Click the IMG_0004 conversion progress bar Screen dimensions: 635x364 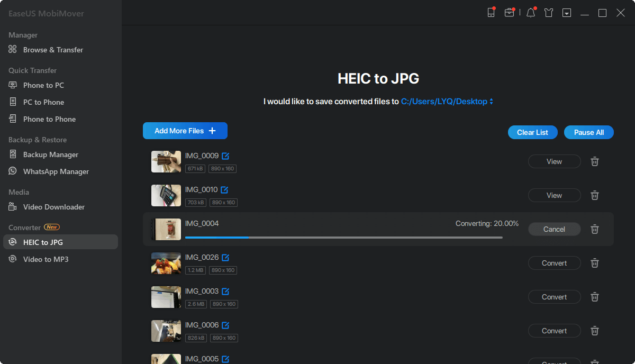point(344,238)
